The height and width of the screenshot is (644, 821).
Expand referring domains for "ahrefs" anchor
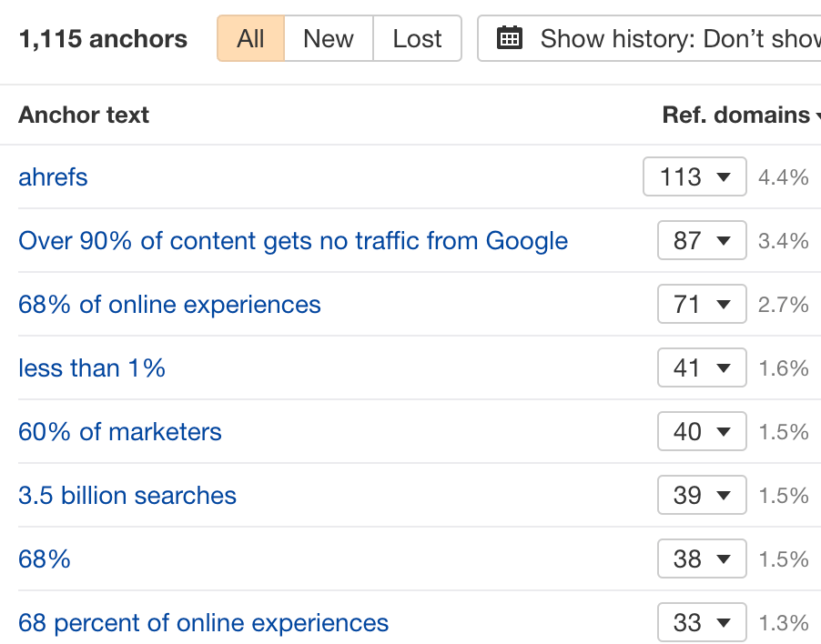tap(694, 176)
